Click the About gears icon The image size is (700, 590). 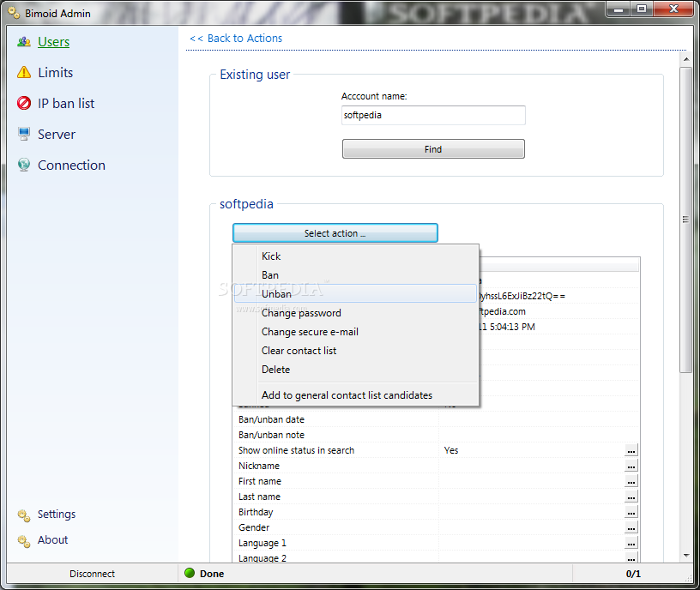click(24, 541)
